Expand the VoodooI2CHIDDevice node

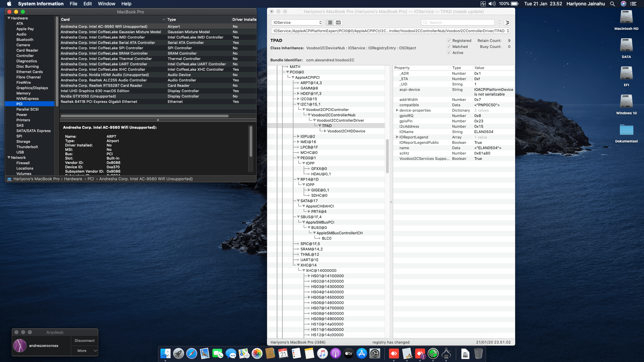click(x=325, y=131)
